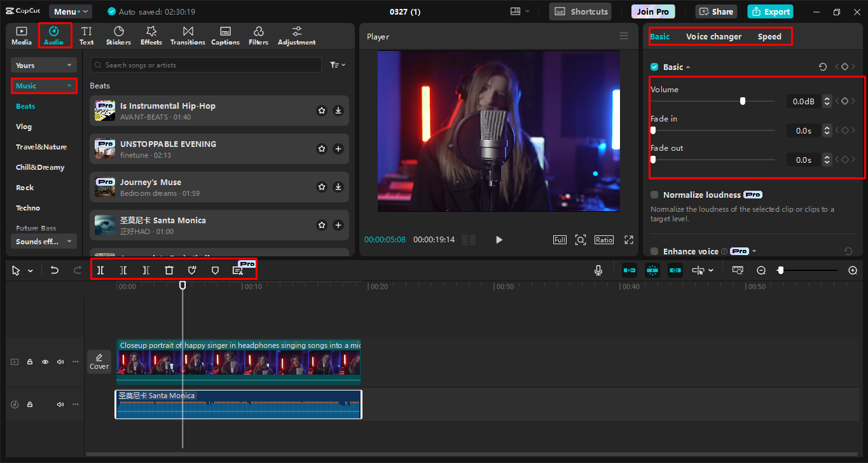Click the Full screen expand icon in player
The height and width of the screenshot is (463, 868).
pos(629,240)
